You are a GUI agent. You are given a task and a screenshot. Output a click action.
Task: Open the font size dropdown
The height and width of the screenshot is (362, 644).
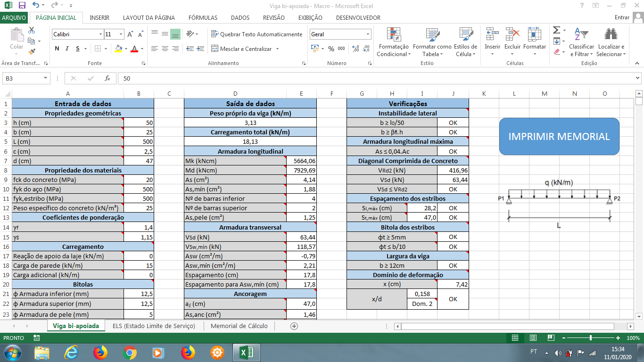[x=121, y=34]
